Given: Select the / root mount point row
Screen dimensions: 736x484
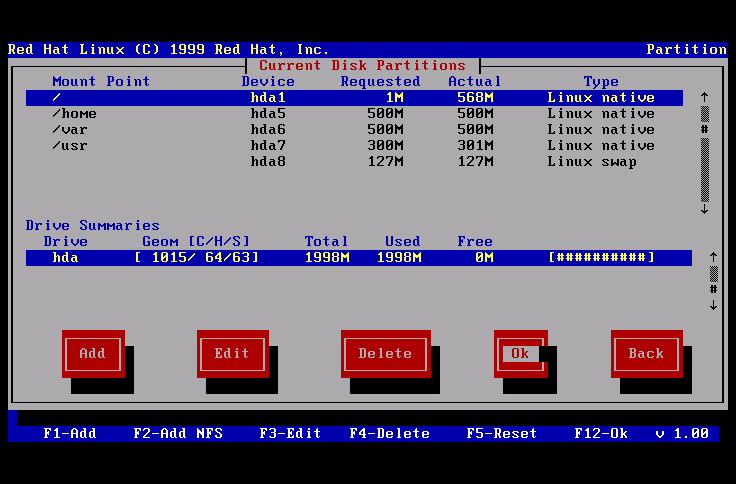Looking at the screenshot, I should click(354, 98).
